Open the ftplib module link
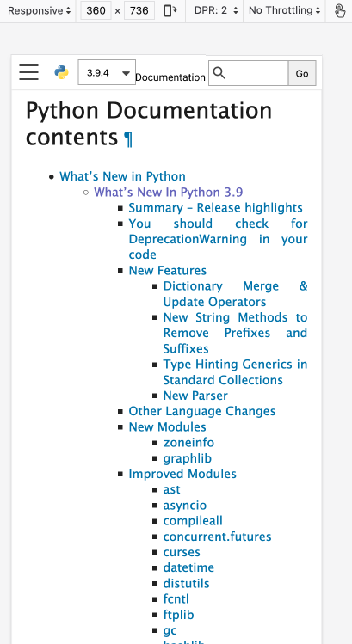The image size is (352, 644). (178, 615)
